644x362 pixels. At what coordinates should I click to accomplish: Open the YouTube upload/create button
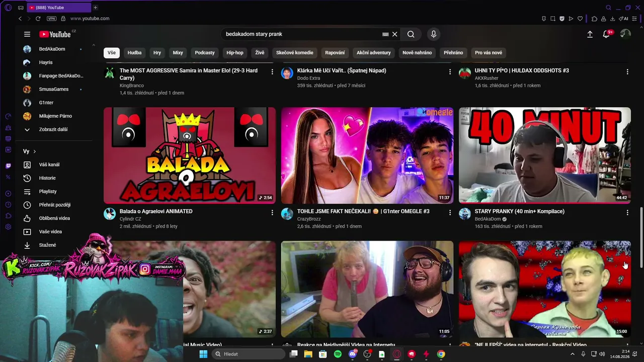(x=590, y=34)
